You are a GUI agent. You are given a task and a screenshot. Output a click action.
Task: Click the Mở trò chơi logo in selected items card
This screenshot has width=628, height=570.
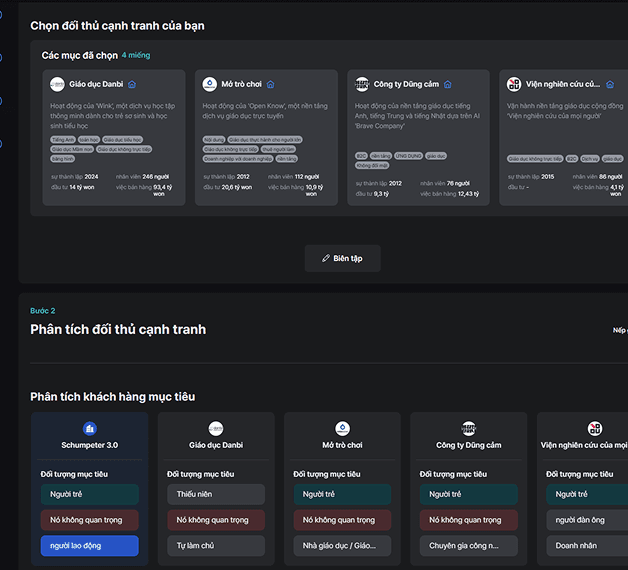(x=209, y=84)
